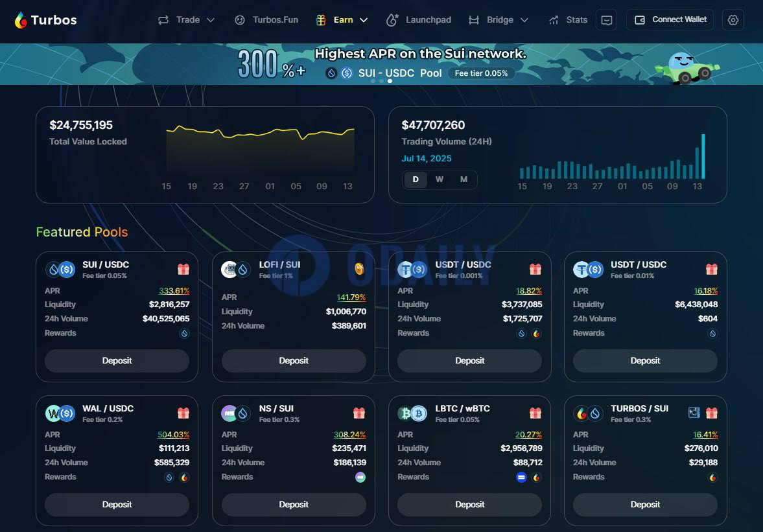
Task: Deposit into USDT / USDC 0.001% pool
Action: 469,361
